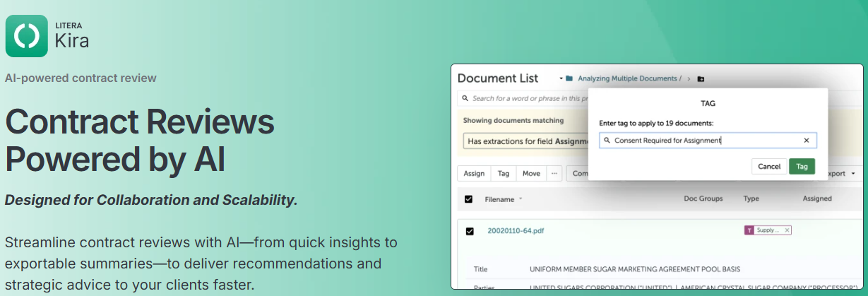Click the Doc Groups column header
The image size is (868, 296).
pos(703,199)
